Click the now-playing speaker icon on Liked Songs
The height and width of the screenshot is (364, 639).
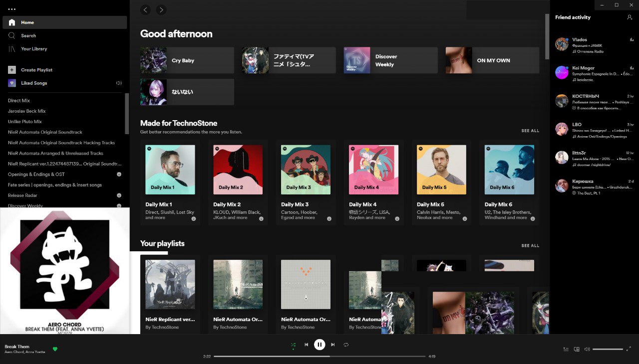(x=119, y=83)
